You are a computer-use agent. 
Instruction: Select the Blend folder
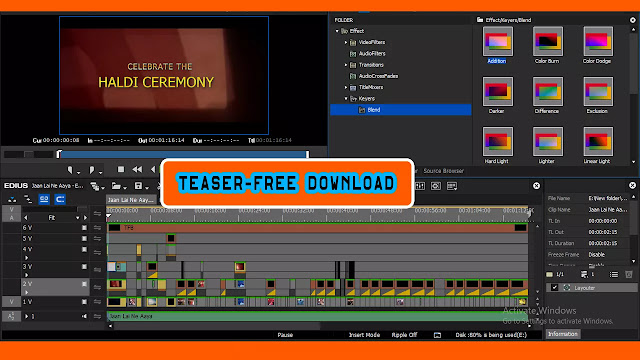[400, 110]
